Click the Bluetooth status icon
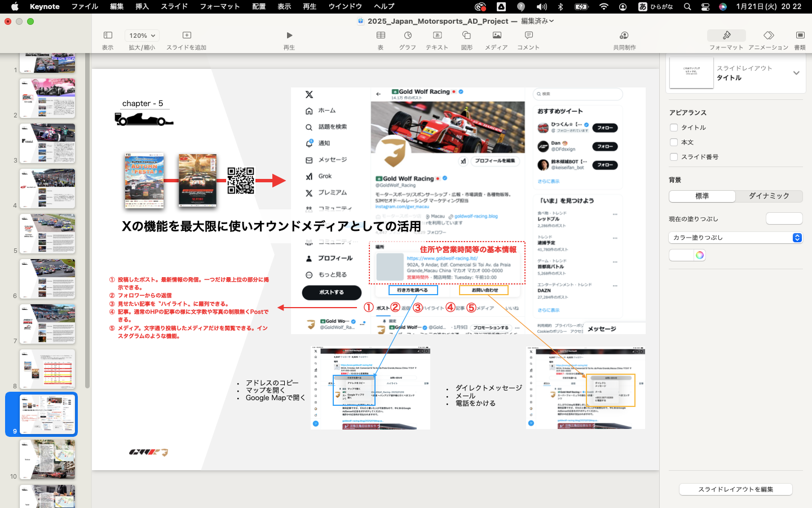The image size is (812, 508). [x=561, y=7]
